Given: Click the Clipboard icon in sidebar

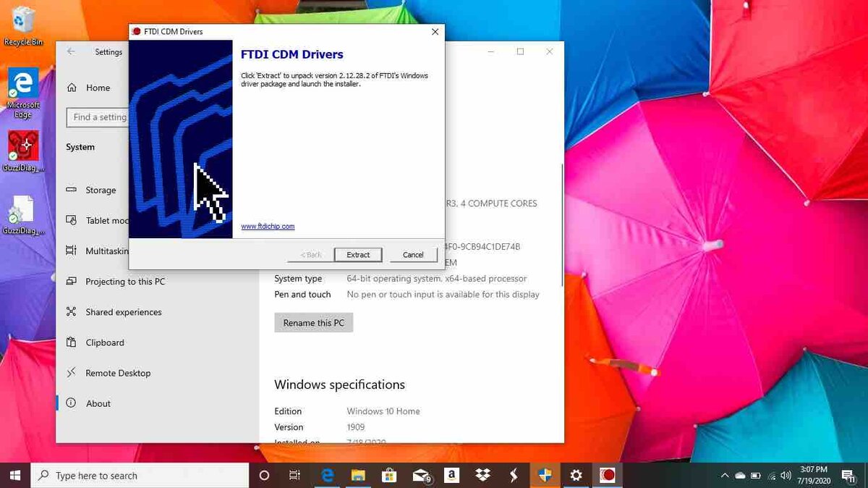Looking at the screenshot, I should tap(71, 342).
